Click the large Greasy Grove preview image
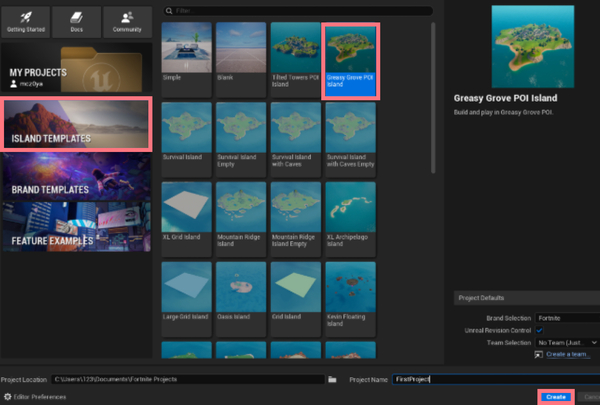600x405 pixels. 533,46
